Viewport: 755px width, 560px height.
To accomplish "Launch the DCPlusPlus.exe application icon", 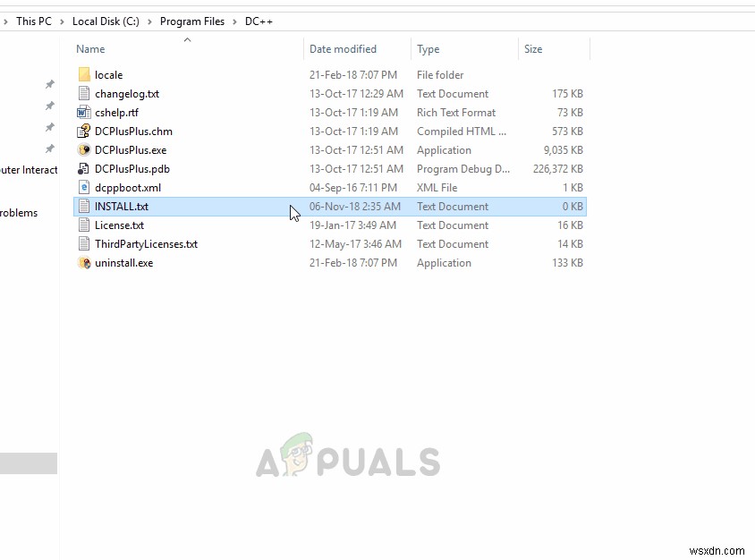I will 84,149.
